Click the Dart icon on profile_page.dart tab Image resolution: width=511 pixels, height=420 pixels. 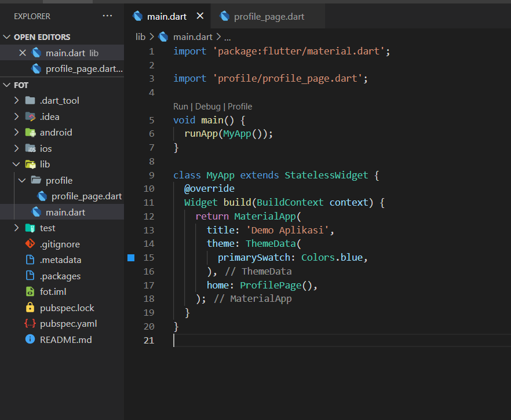[225, 16]
